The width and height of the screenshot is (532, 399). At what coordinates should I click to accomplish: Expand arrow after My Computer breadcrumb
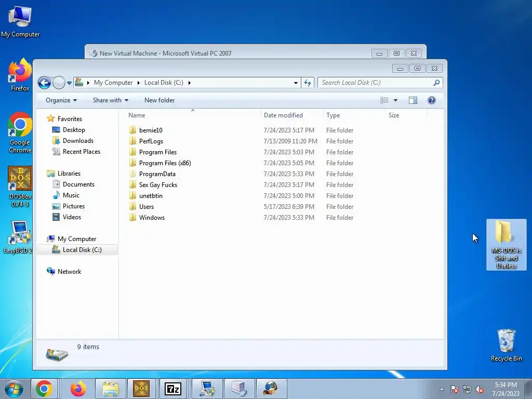click(138, 83)
